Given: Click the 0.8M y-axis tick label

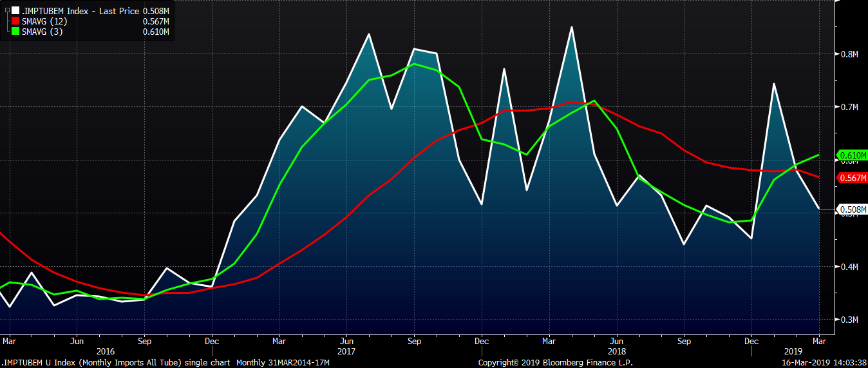Looking at the screenshot, I should pyautogui.click(x=850, y=54).
